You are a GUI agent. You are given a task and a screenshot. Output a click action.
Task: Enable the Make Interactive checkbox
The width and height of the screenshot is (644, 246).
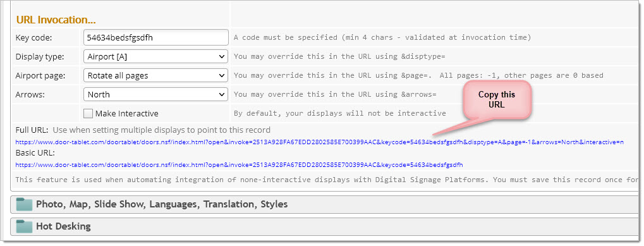point(88,113)
